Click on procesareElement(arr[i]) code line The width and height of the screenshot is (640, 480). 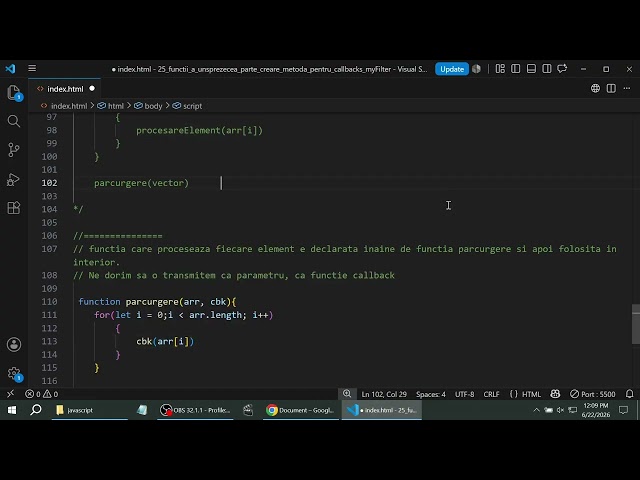199,130
